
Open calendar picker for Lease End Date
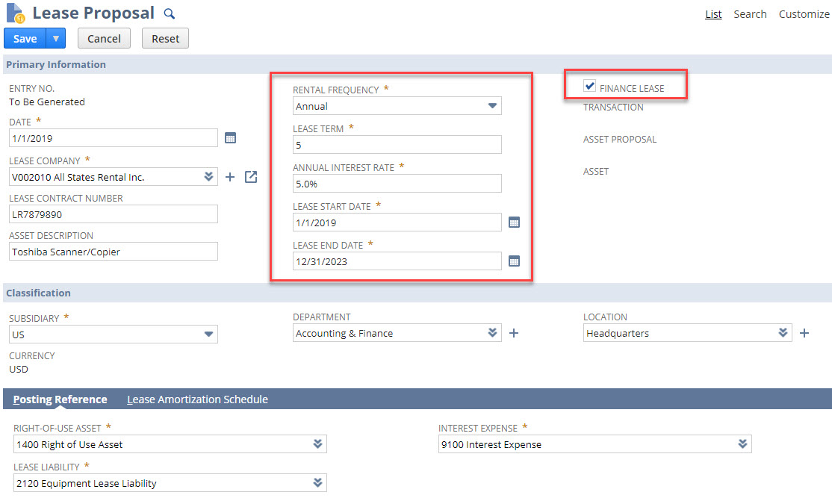[x=514, y=261]
